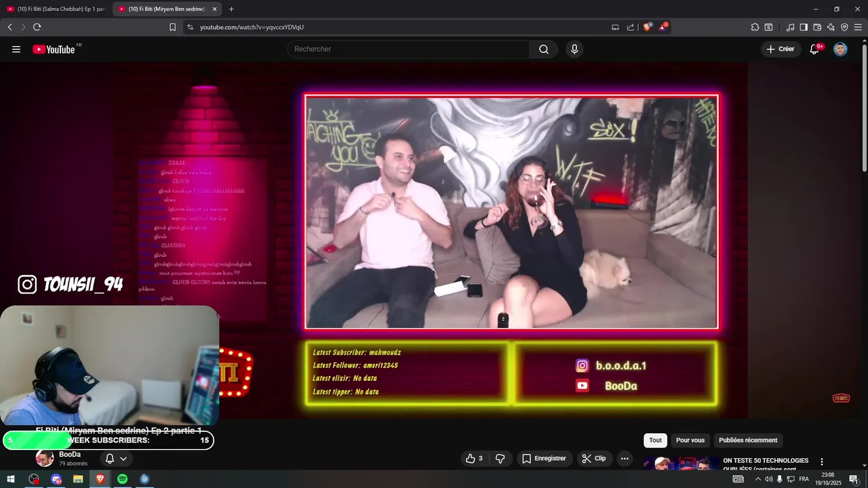Open Spotify on taskbar
Screen dimensions: 868x488
click(122, 479)
